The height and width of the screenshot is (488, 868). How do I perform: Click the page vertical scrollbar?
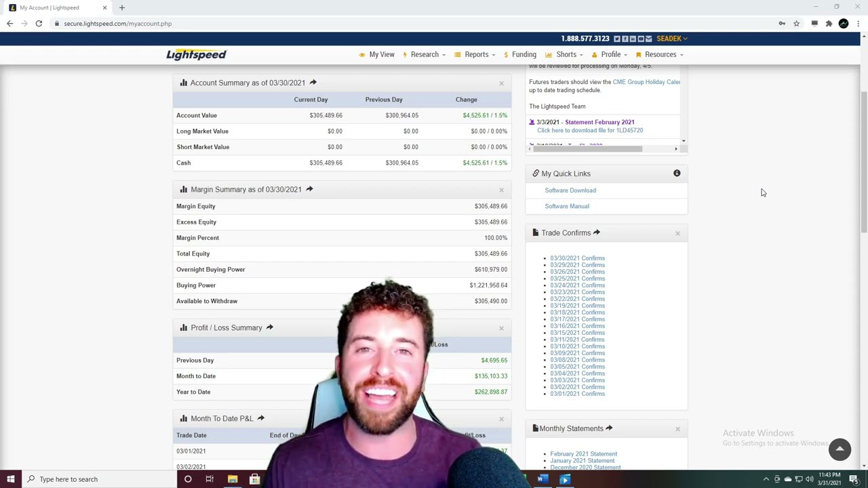click(x=863, y=163)
